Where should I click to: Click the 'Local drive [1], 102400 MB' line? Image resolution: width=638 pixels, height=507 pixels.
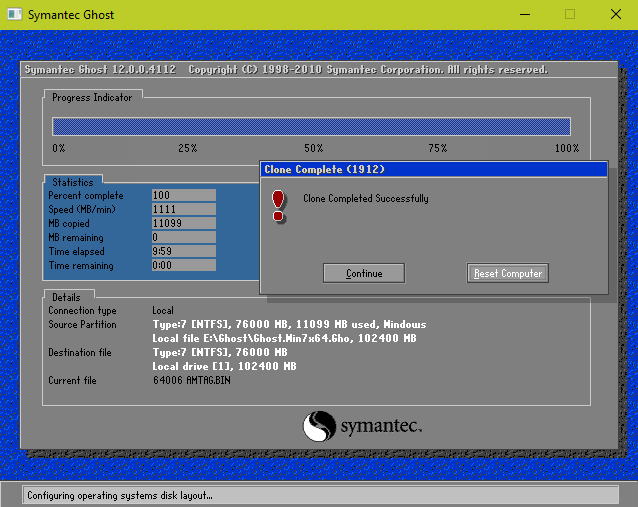pyautogui.click(x=224, y=366)
